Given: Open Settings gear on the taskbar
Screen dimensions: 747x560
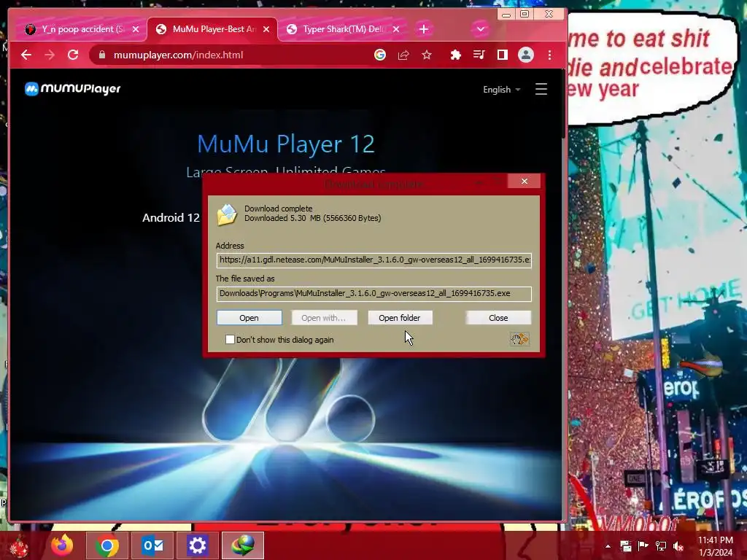Looking at the screenshot, I should click(x=197, y=545).
